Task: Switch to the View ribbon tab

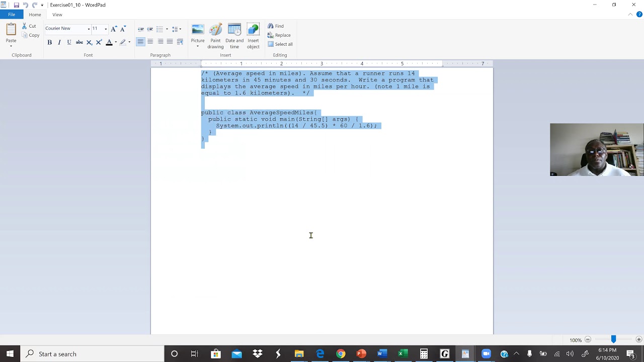Action: click(x=57, y=15)
